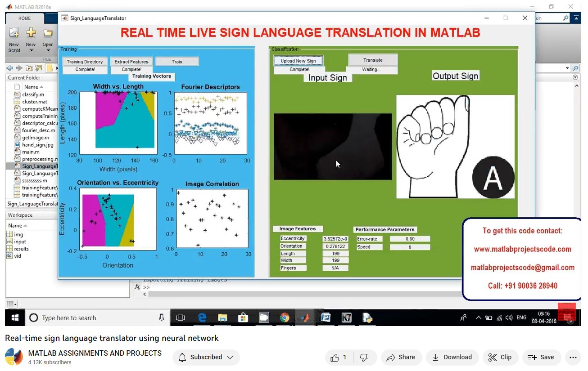Viewport: 588px width, 371px height.
Task: Click the address bar search magnifier icon
Action: [x=575, y=68]
